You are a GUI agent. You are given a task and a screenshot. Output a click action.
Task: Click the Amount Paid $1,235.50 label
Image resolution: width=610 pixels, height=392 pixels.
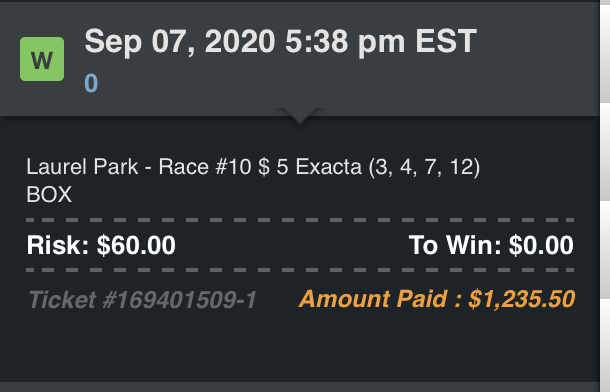pos(436,299)
